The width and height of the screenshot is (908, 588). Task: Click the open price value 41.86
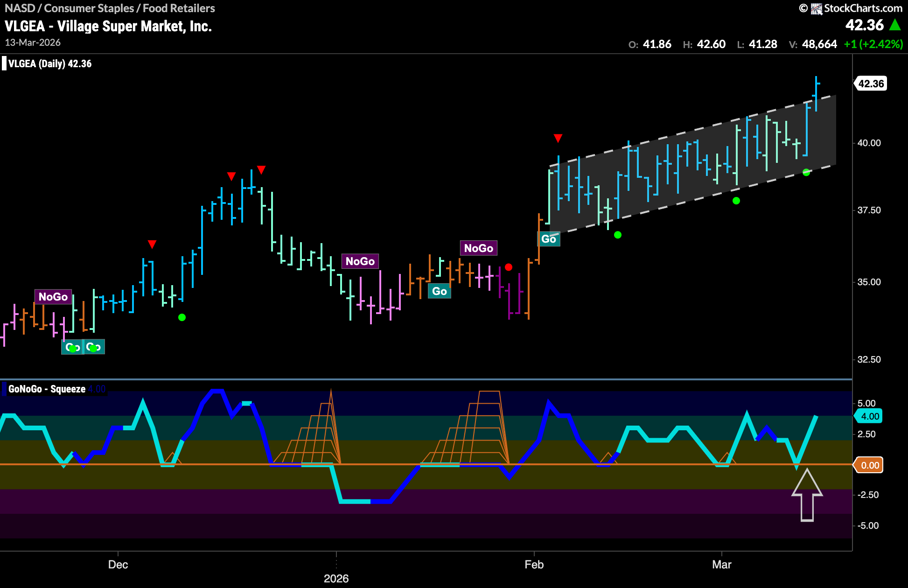[657, 44]
